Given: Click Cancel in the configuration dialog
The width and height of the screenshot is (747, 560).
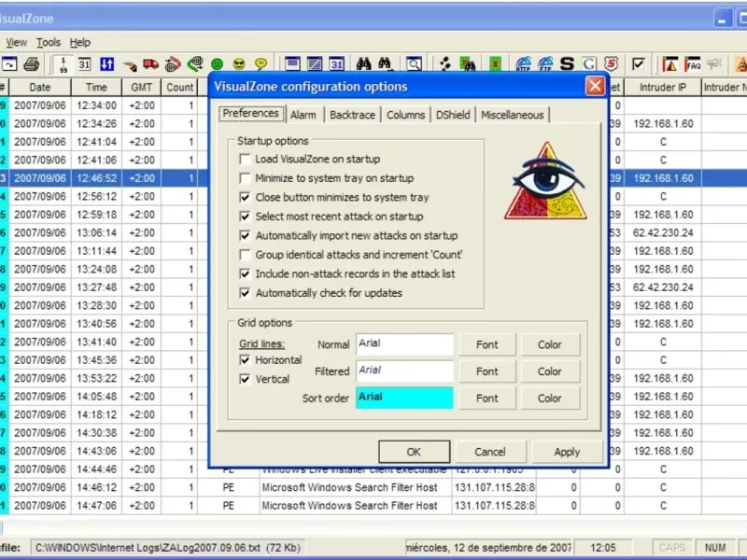Looking at the screenshot, I should 490,452.
